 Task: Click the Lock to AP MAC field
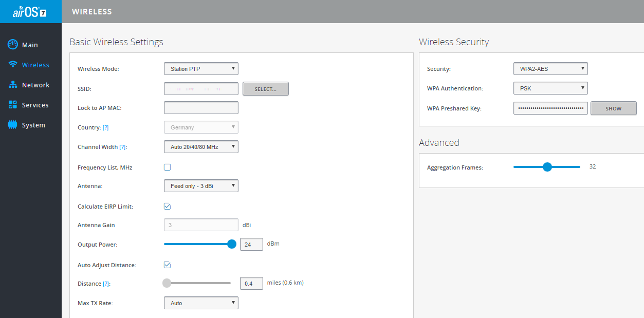201,108
